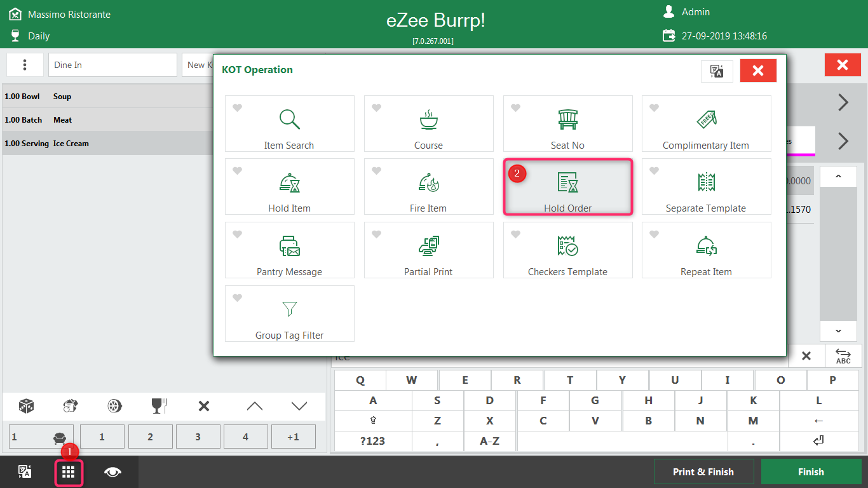This screenshot has width=868, height=488.
Task: Click the translate icon in the KOT Operation header
Action: 717,71
